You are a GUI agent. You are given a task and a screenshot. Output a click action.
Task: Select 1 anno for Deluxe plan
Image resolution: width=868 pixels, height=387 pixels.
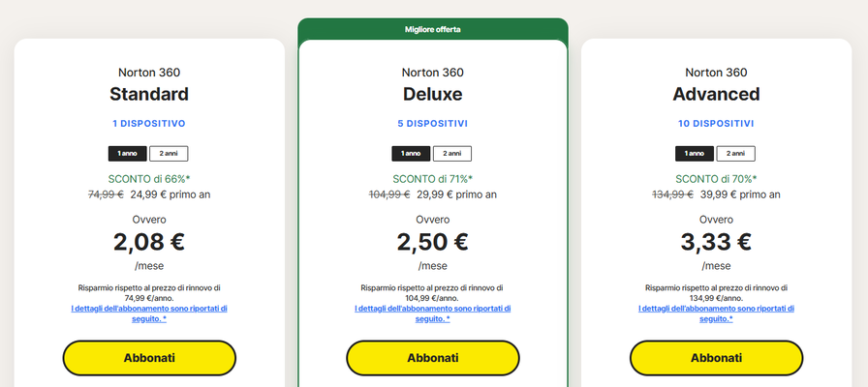pyautogui.click(x=411, y=153)
